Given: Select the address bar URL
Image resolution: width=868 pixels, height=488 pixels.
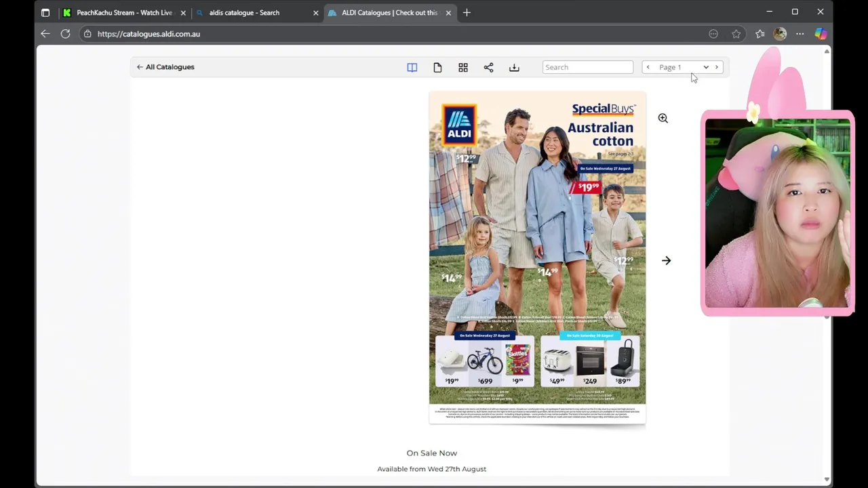Looking at the screenshot, I should coord(149,34).
